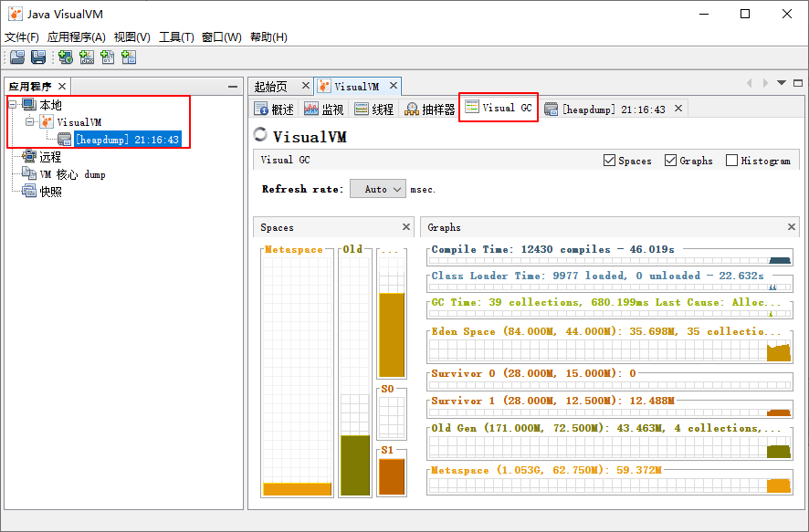This screenshot has height=532, width=809.
Task: Uncheck the Spaces checkbox
Action: coord(610,161)
